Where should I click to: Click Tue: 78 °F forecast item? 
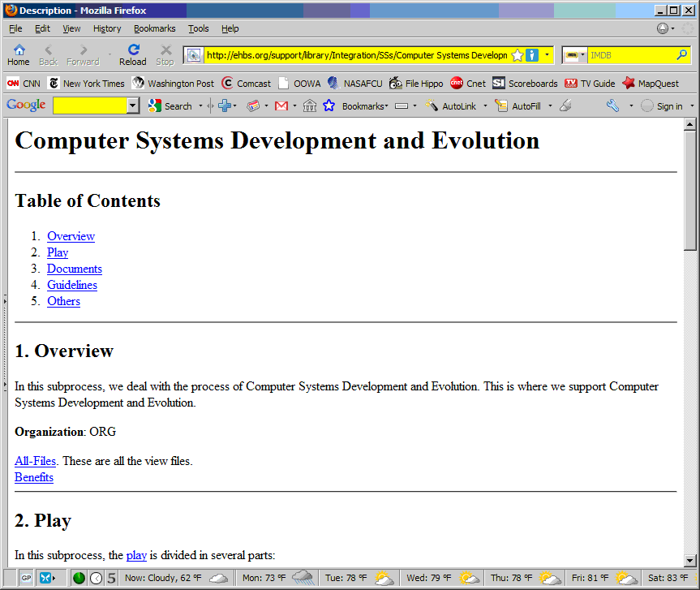point(359,578)
